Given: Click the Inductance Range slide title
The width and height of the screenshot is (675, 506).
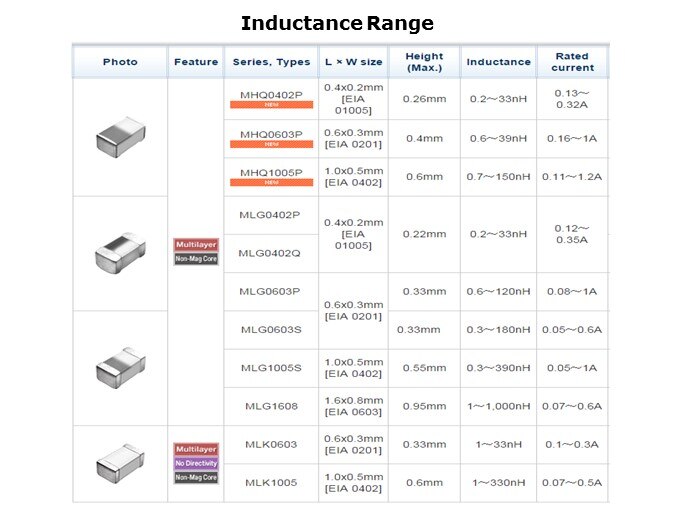Looking at the screenshot, I should [337, 23].
